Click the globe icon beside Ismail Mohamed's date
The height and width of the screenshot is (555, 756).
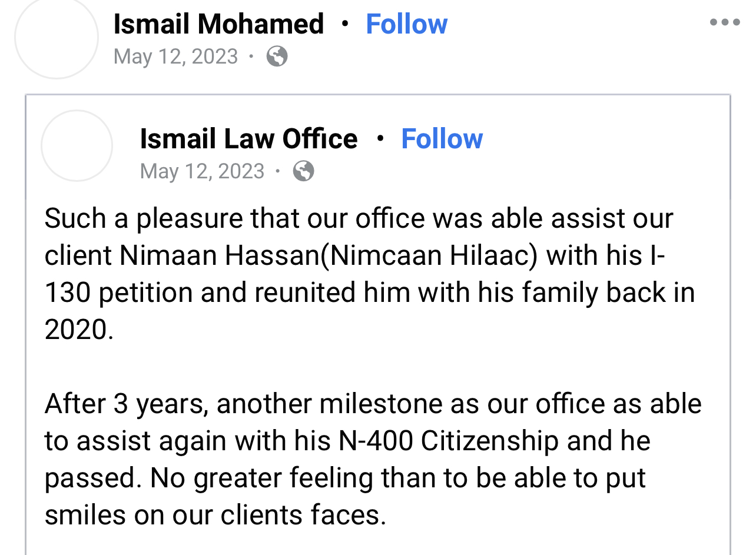coord(277,57)
